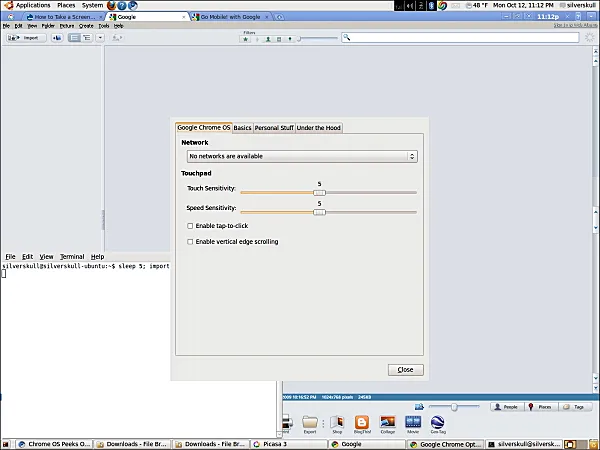The width and height of the screenshot is (600, 450).
Task: Click the BlogThis! icon in Picasa
Action: point(362,422)
